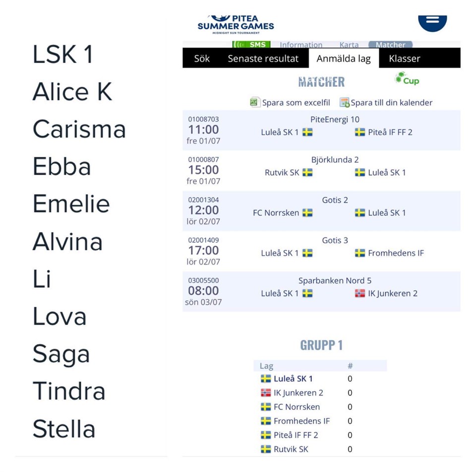Switch to the Sök tab
The image size is (476, 472).
[x=202, y=59]
